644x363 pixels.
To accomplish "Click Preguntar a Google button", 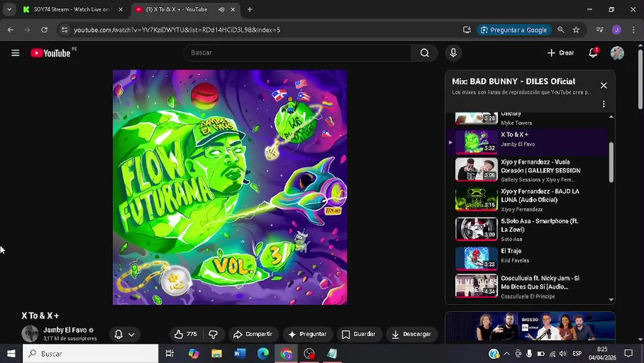I will (x=514, y=30).
